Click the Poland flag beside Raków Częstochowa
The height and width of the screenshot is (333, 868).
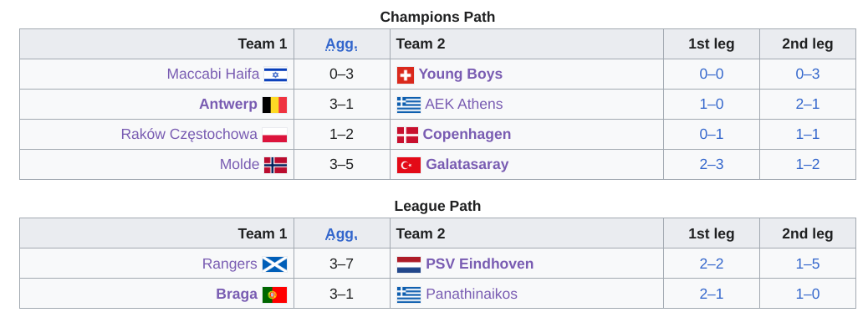[x=274, y=135]
